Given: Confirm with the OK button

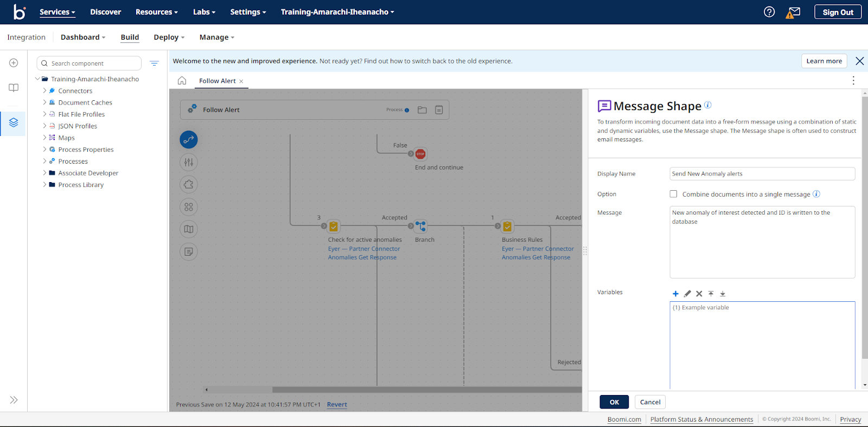Looking at the screenshot, I should click(614, 402).
